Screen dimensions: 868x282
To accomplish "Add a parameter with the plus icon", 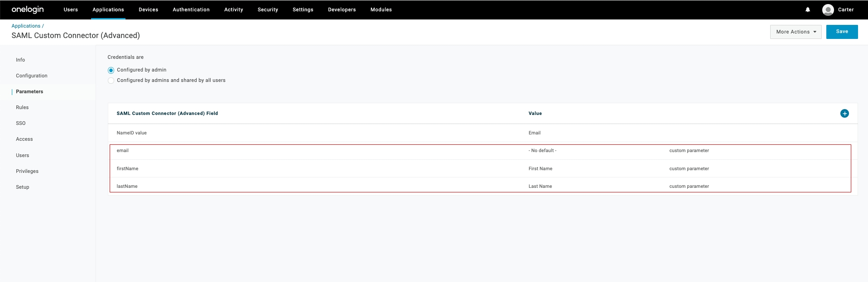I will tap(844, 114).
